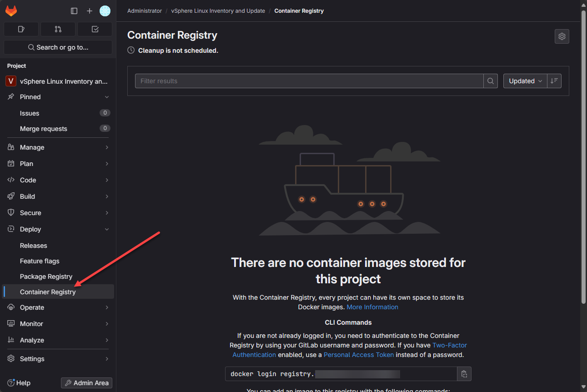Expand the Code menu chevron
This screenshot has height=392, width=587.
tap(107, 180)
